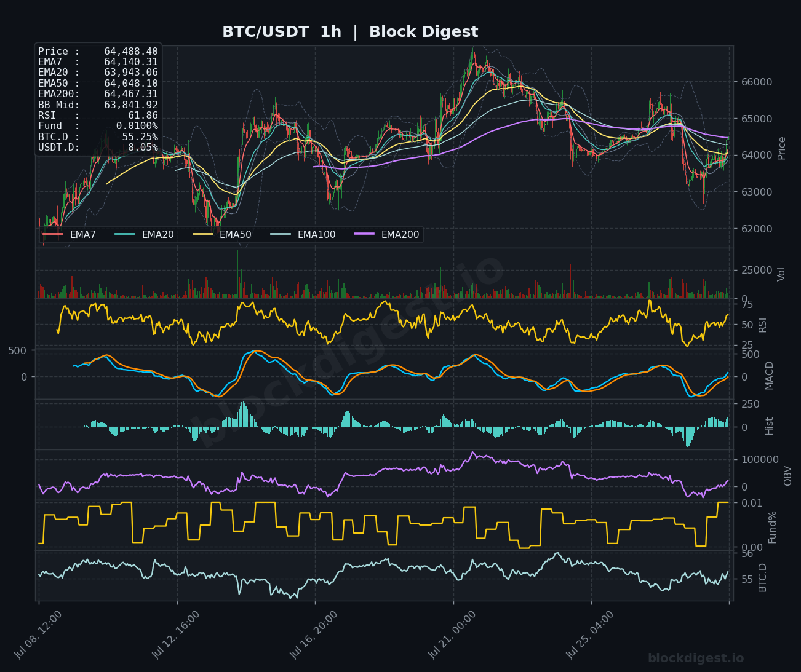801x672 pixels.
Task: Click the Price axis label
Action: click(782, 148)
